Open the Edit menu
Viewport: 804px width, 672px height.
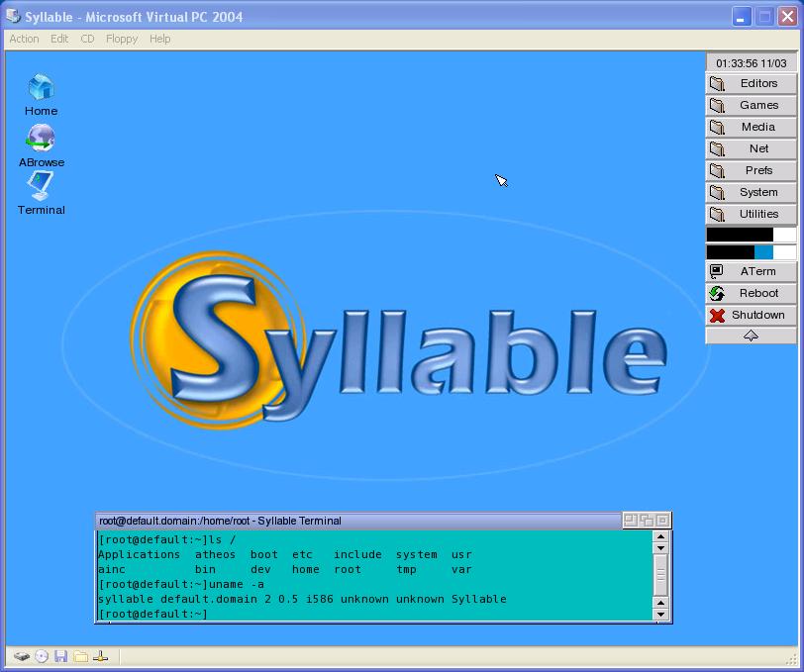tap(59, 39)
